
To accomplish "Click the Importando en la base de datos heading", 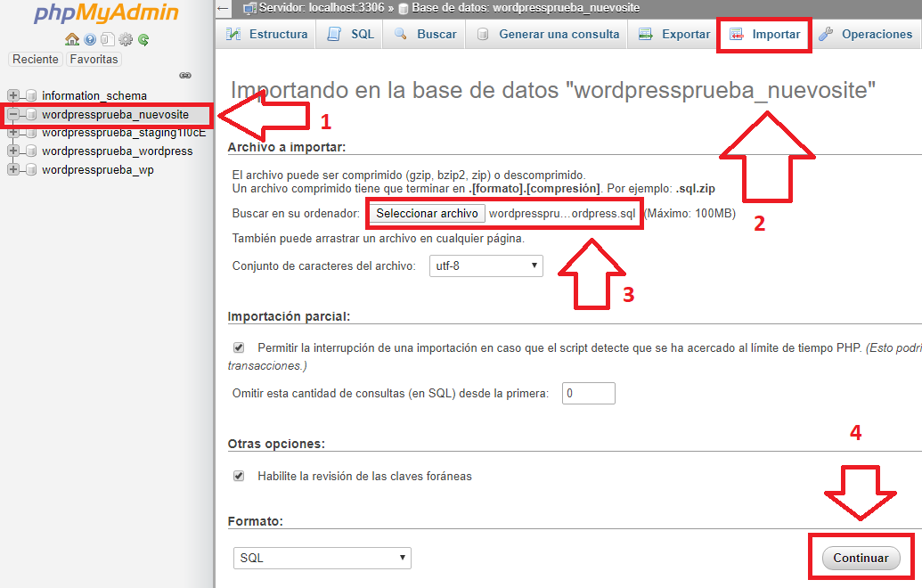I will coord(552,91).
